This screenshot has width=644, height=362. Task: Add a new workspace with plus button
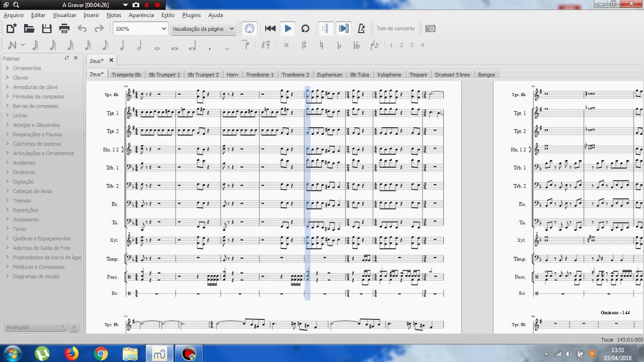pyautogui.click(x=74, y=327)
